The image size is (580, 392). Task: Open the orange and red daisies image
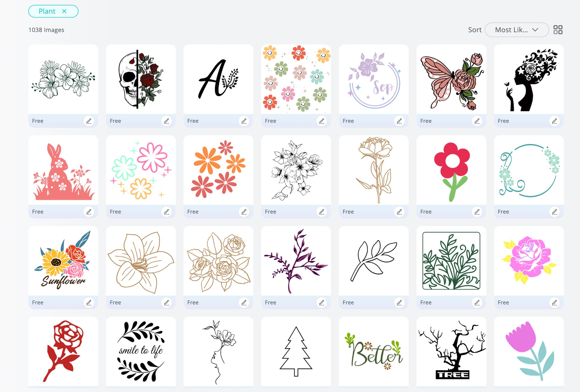[x=218, y=170]
